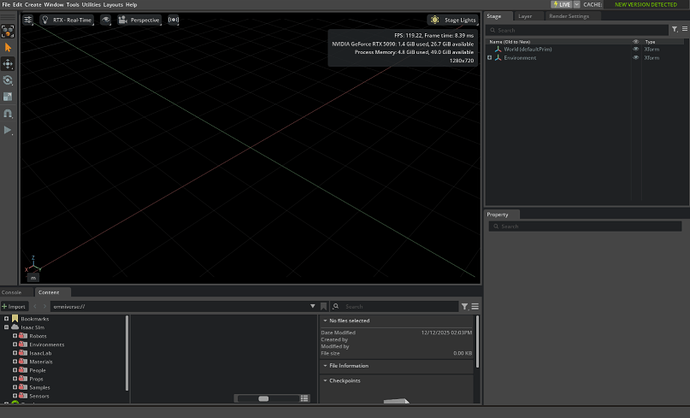Select the Rotate tool icon
Screen dimensions: 690x418
point(8,80)
